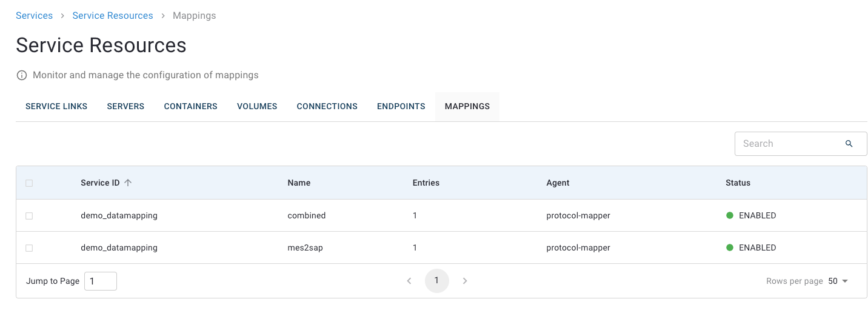Go to next page using right chevron

465,281
